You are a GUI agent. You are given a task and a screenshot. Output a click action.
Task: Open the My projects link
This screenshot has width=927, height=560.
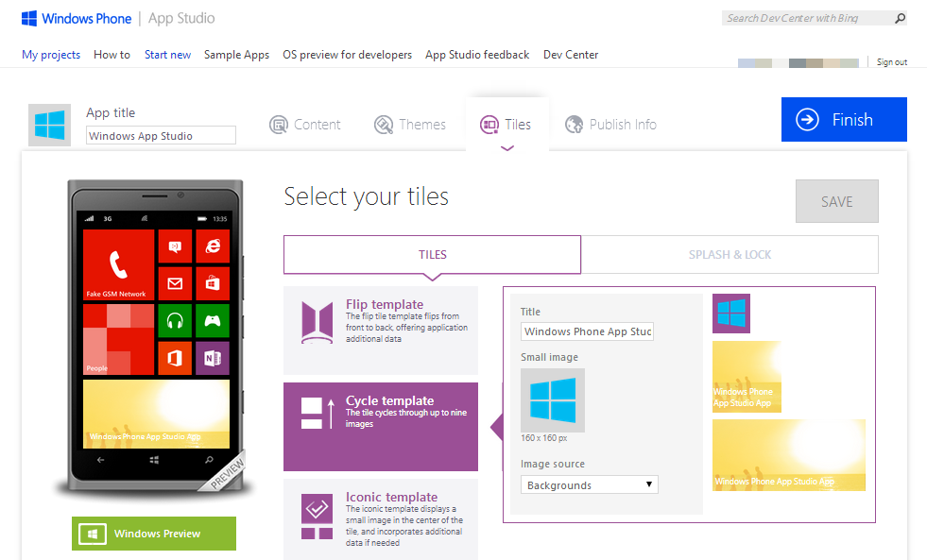click(51, 55)
